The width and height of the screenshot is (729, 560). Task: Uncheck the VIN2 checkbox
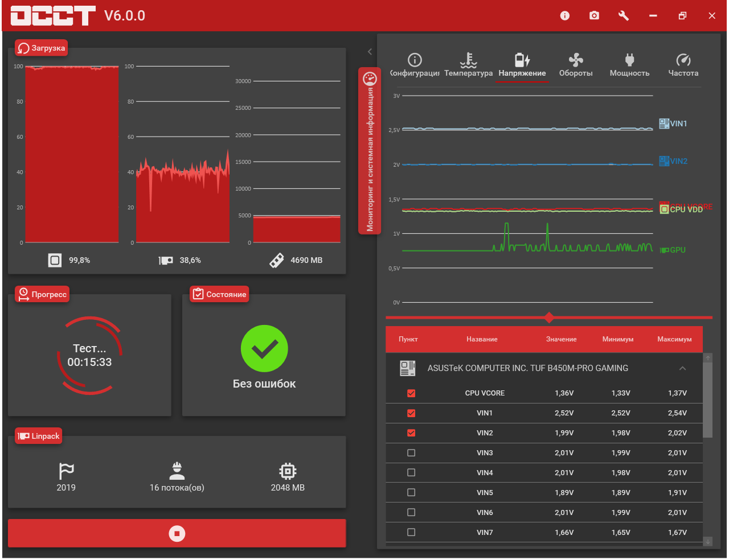point(411,433)
